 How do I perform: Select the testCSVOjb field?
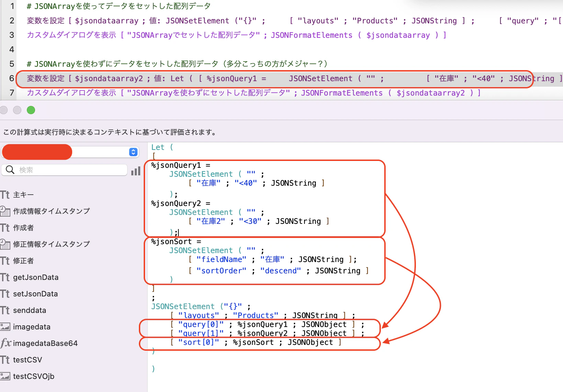click(x=34, y=377)
